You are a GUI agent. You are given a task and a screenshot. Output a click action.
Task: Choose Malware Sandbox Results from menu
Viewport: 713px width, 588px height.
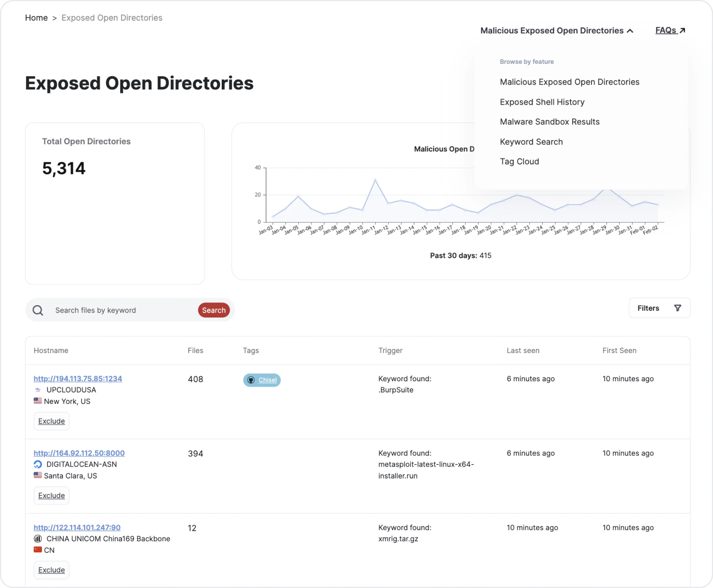549,122
